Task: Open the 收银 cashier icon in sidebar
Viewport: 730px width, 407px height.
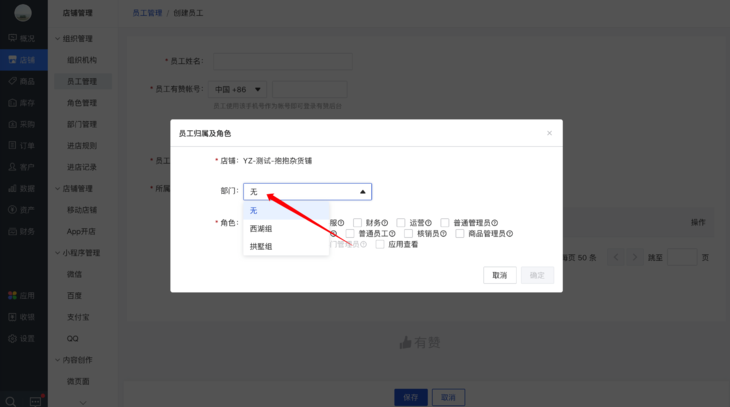Action: click(x=13, y=317)
